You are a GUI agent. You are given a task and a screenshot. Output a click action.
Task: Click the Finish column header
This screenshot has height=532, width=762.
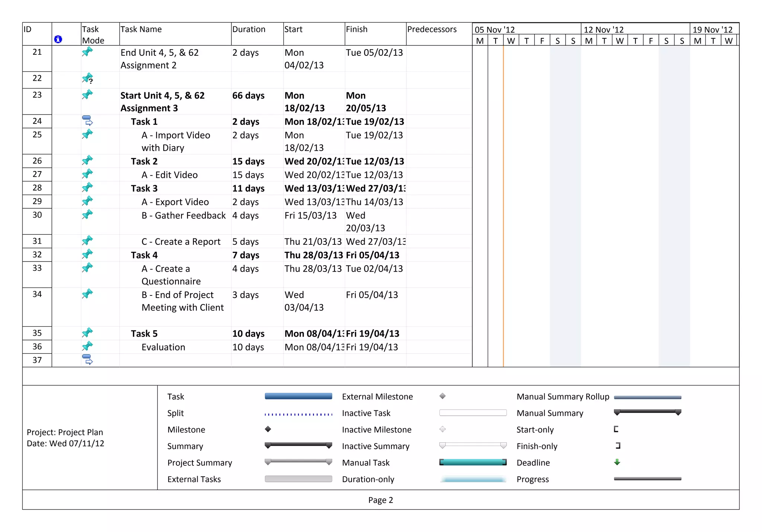click(x=375, y=34)
